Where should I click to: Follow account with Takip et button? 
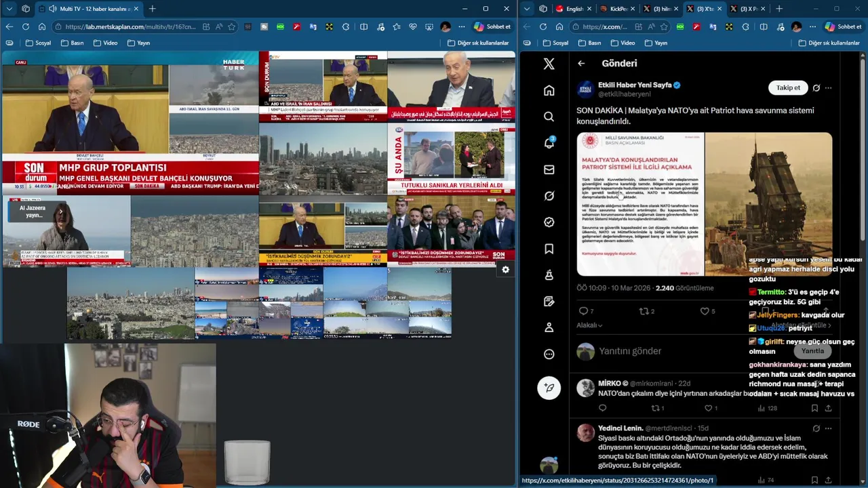[788, 87]
